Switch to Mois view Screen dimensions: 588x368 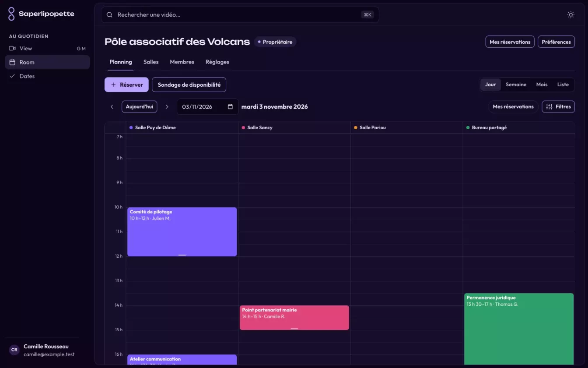pyautogui.click(x=542, y=85)
